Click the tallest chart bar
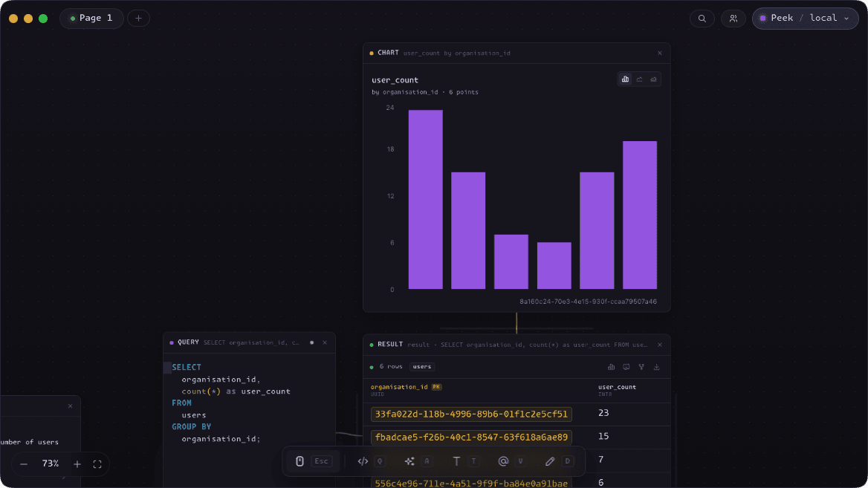Viewport: 868px width, 488px height. coord(426,199)
